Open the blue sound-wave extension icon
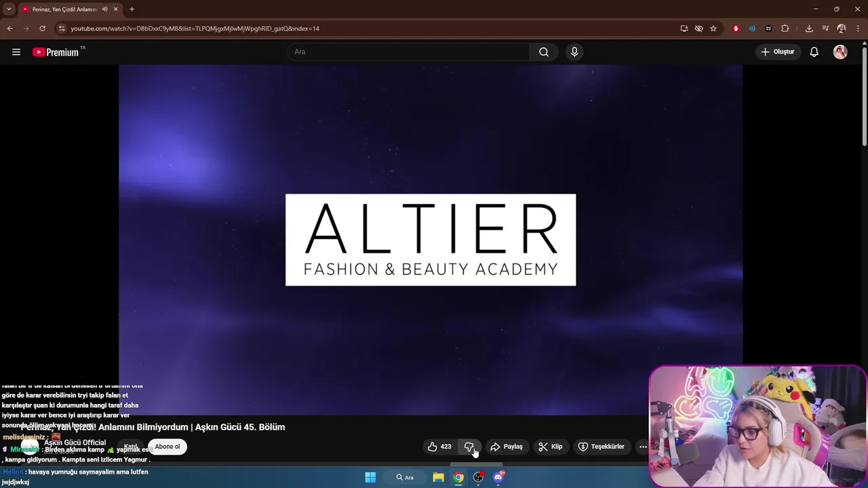 click(752, 28)
